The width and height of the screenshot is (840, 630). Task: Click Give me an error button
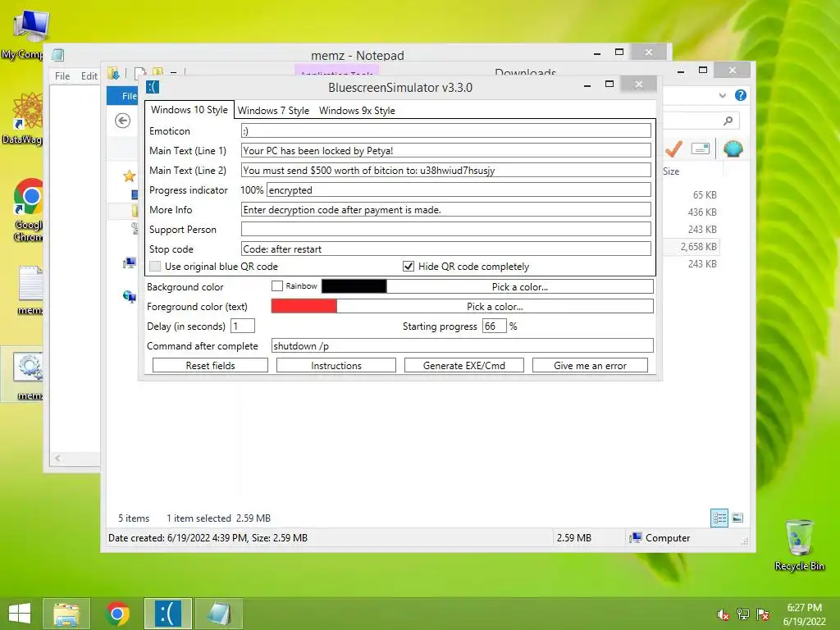click(x=590, y=365)
